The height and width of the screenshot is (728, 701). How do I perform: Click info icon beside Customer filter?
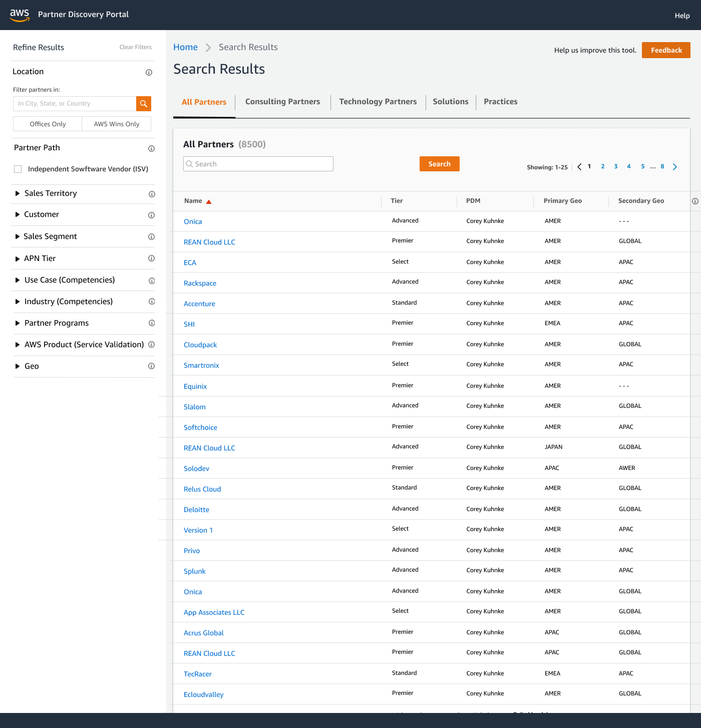pyautogui.click(x=151, y=215)
